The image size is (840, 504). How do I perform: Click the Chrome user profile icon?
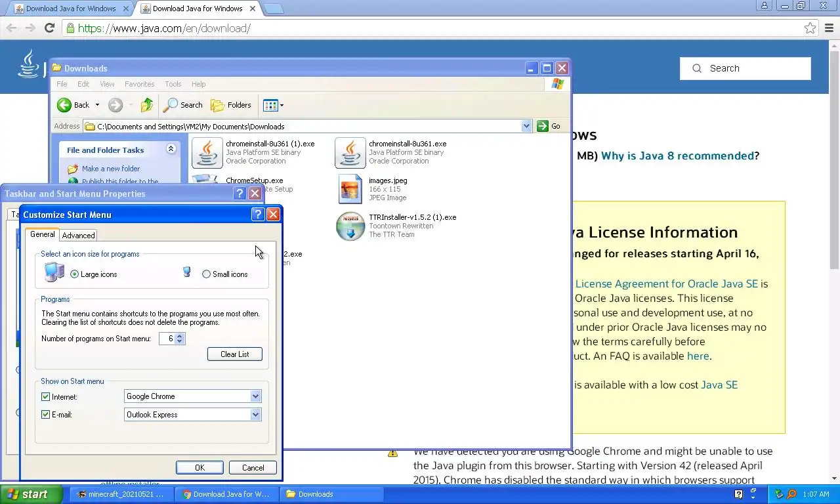pos(764,6)
